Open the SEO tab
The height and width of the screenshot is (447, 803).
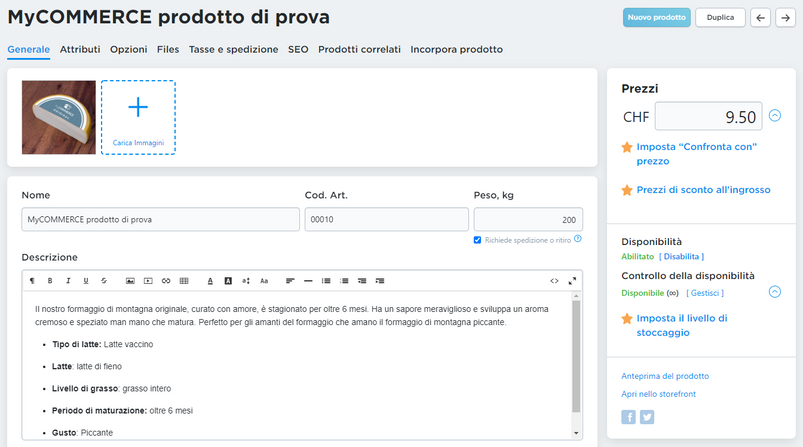tap(298, 50)
